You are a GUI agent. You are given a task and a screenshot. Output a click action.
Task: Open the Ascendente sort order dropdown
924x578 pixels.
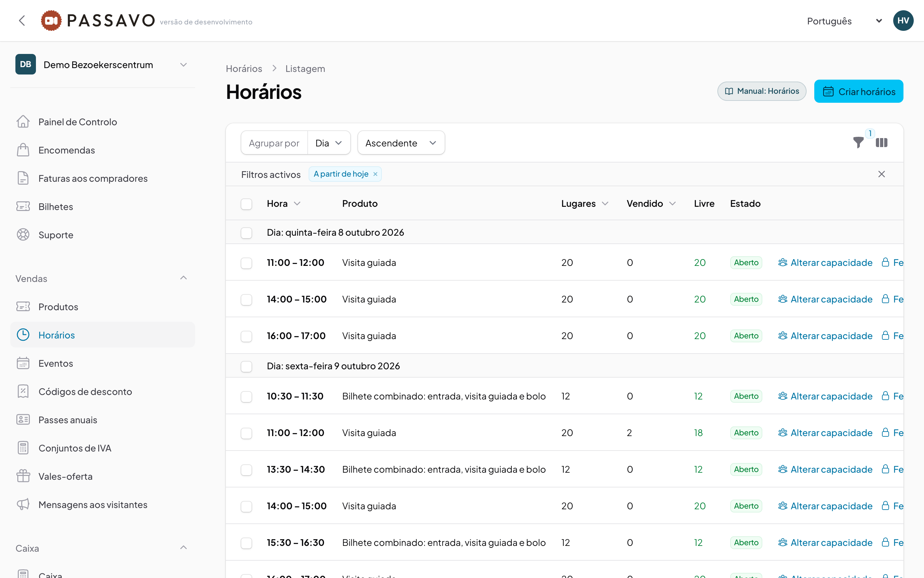401,143
